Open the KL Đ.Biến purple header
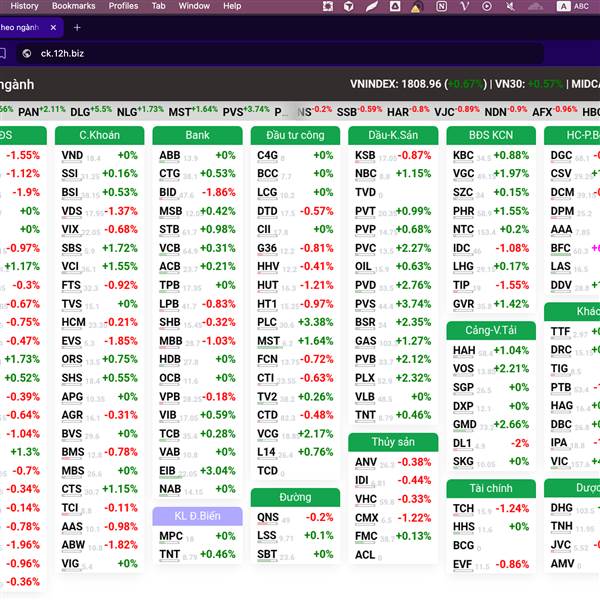Viewport: 600px width, 600px height. pos(197,516)
